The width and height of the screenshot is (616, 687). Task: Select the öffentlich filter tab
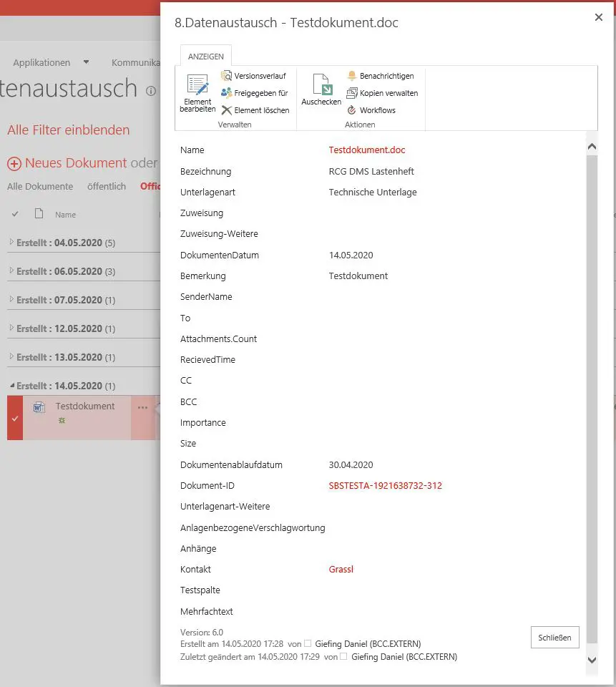pos(106,186)
